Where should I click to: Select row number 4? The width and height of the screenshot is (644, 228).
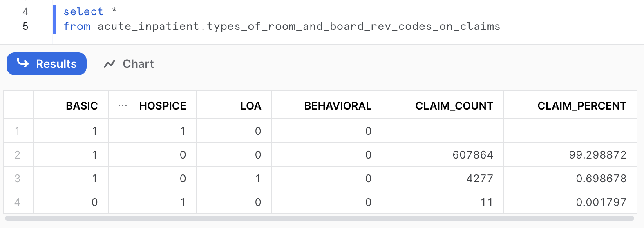pos(18,202)
